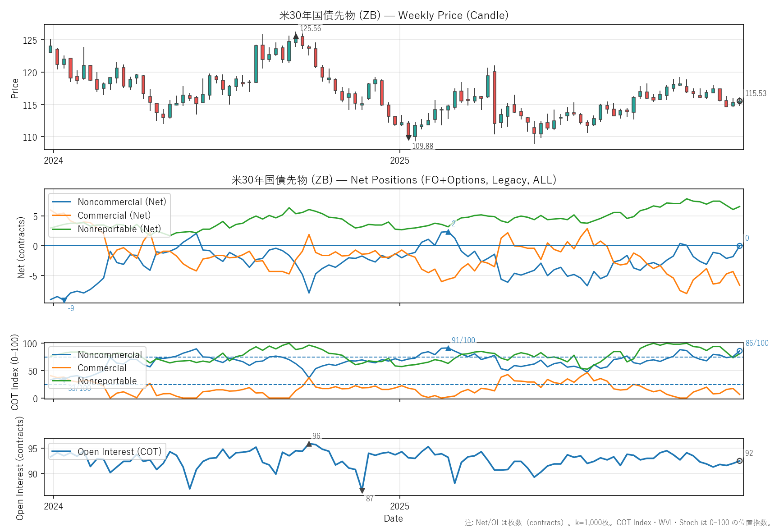Click the green Nonreportable (Net) legend line swatch
This screenshot has width=779, height=532.
[x=62, y=229]
